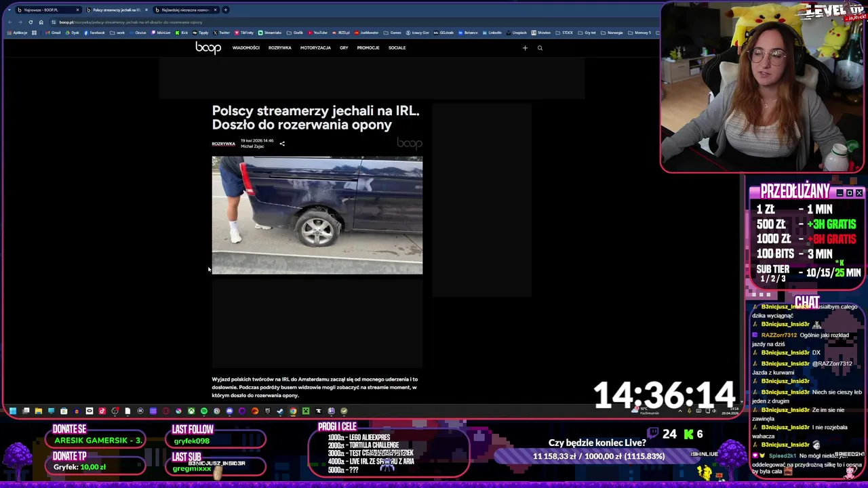Open the browser home button
The image size is (868, 488).
point(41,22)
